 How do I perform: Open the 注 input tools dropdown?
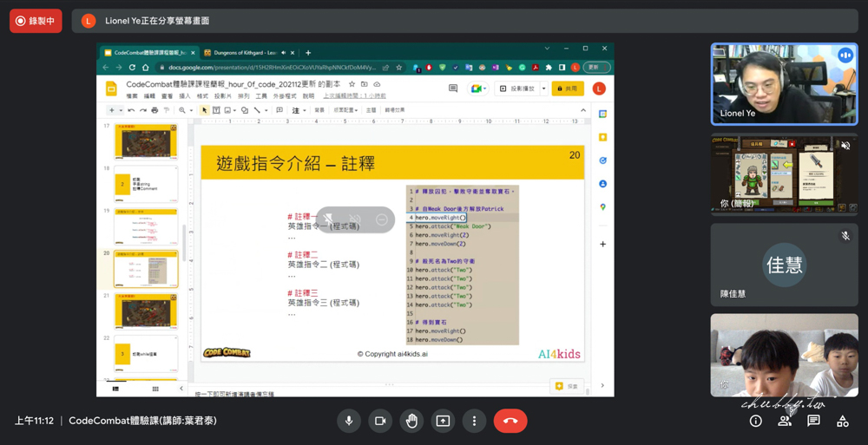299,110
